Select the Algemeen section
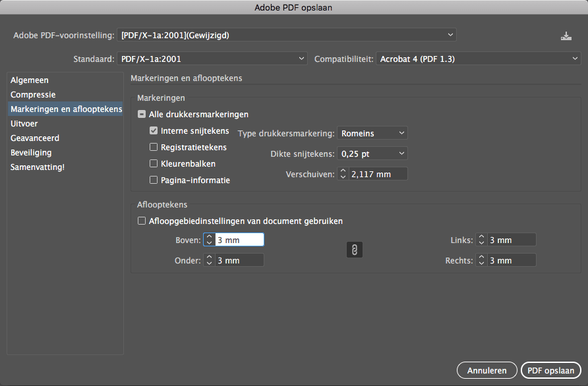The width and height of the screenshot is (588, 386). (x=65, y=80)
